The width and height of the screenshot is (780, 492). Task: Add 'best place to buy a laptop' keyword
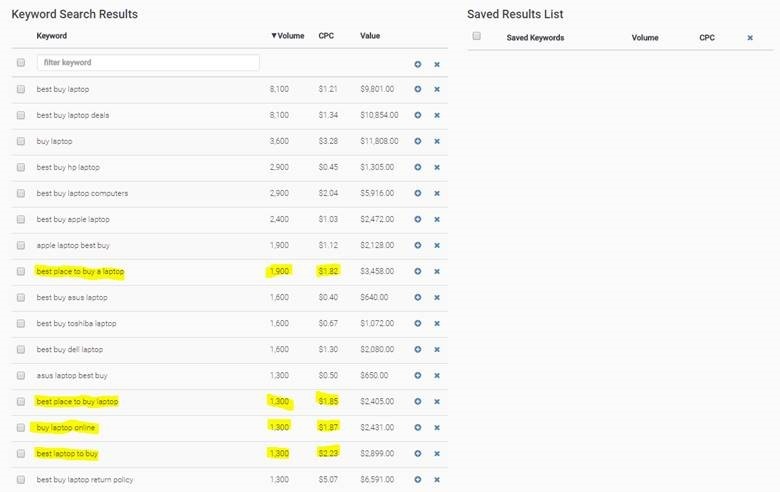click(418, 271)
